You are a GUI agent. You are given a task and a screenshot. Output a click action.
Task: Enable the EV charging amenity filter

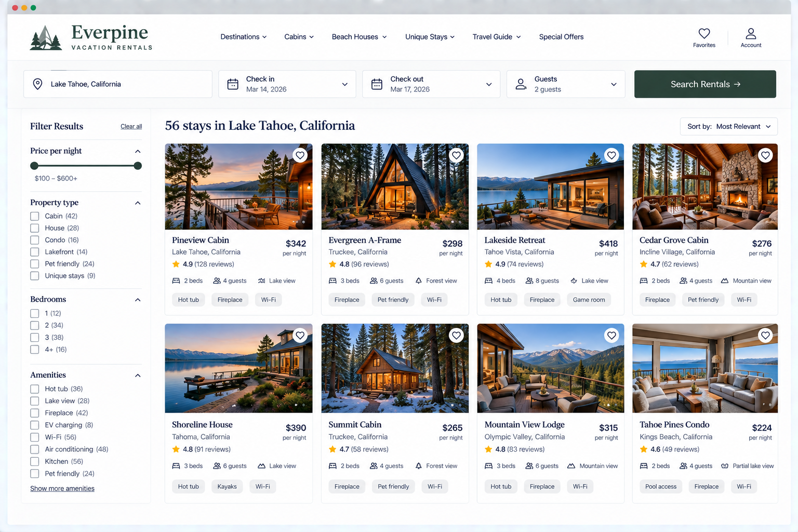tap(35, 425)
